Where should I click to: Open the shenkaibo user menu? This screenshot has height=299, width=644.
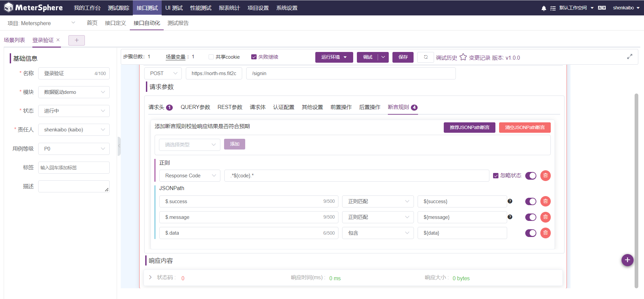[626, 8]
